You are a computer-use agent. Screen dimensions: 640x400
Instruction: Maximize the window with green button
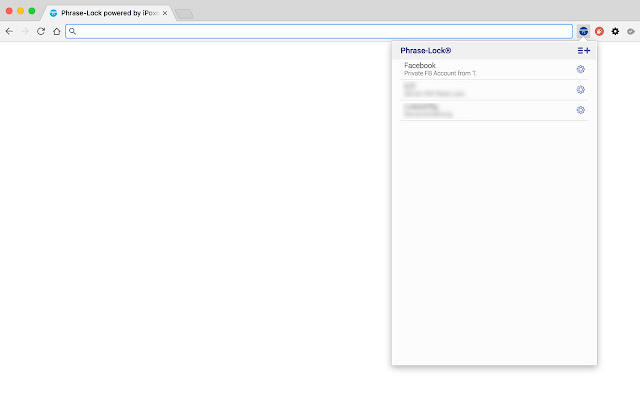click(32, 11)
